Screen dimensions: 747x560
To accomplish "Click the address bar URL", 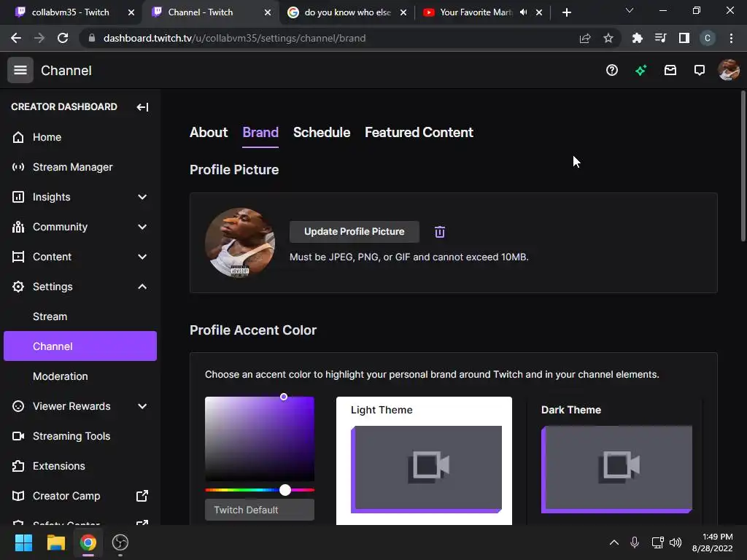I will (234, 38).
